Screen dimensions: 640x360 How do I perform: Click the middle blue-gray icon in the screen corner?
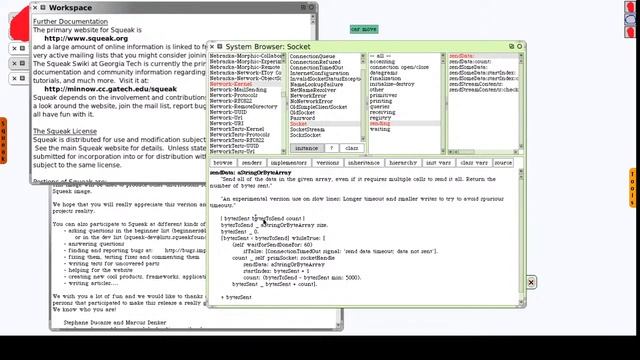click(x=631, y=20)
